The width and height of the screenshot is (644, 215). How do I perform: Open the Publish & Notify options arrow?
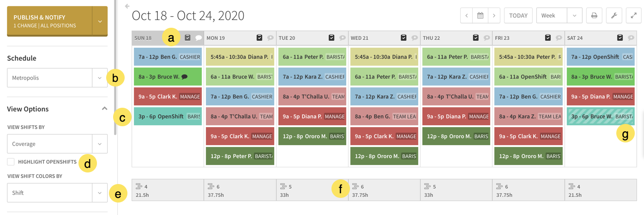[x=100, y=21]
